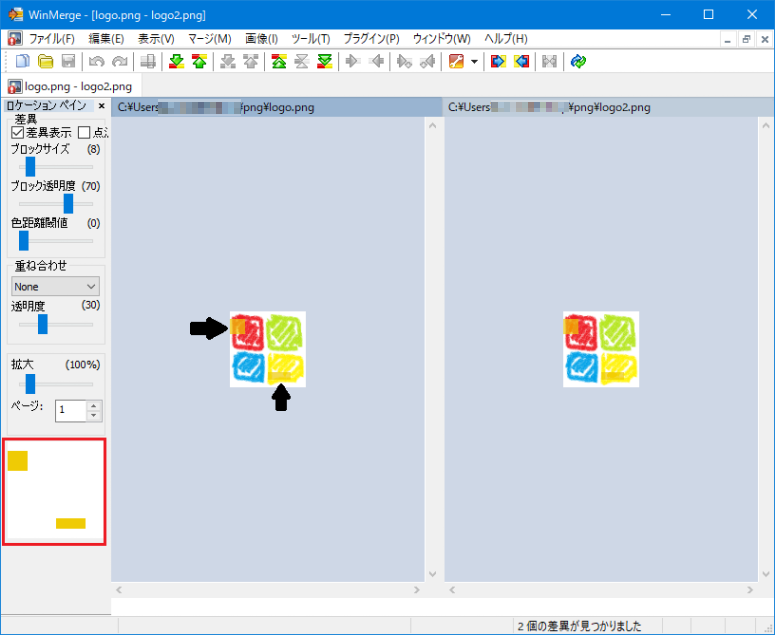Expand the dropdown arrow beside wrench icon
This screenshot has height=635, width=775.
pyautogui.click(x=473, y=62)
